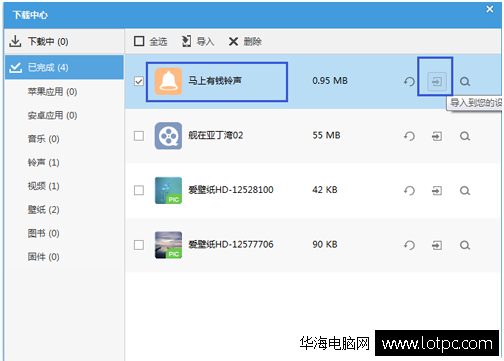
Task: Filter by 苹果应用 (0) category
Action: (x=52, y=91)
